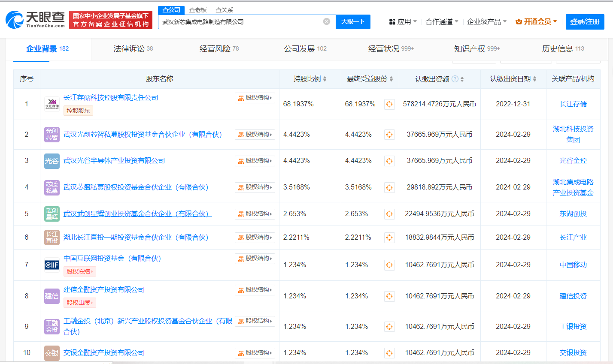Open the 企业背景 tab
This screenshot has height=364, width=613.
click(47, 49)
